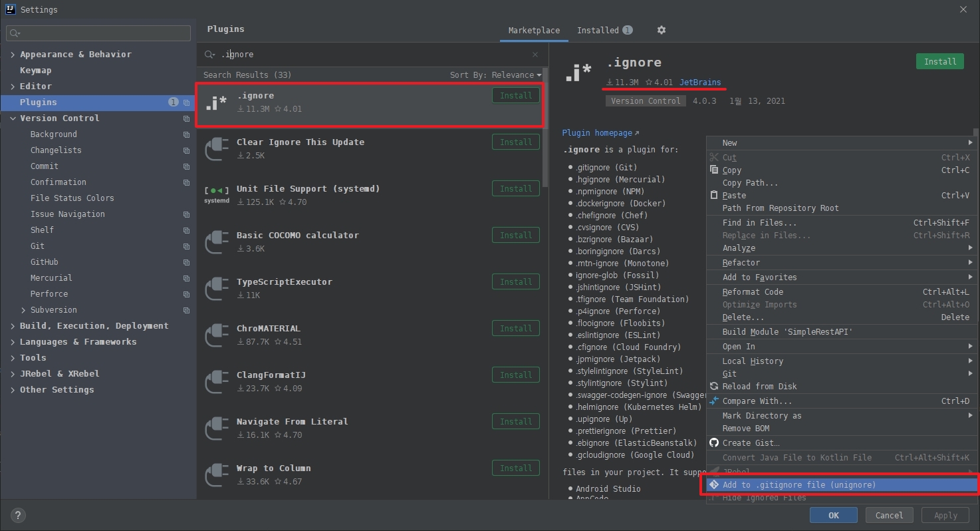Viewport: 980px width, 531px height.
Task: Click the project-level icon beside Changelists
Action: click(x=187, y=150)
